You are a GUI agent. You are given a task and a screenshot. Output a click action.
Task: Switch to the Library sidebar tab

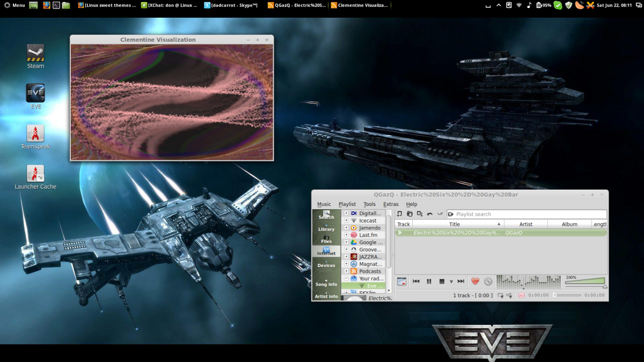[x=326, y=227]
